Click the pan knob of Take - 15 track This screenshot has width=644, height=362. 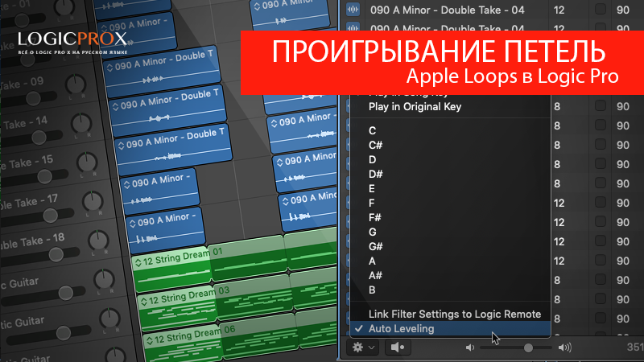pyautogui.click(x=87, y=162)
